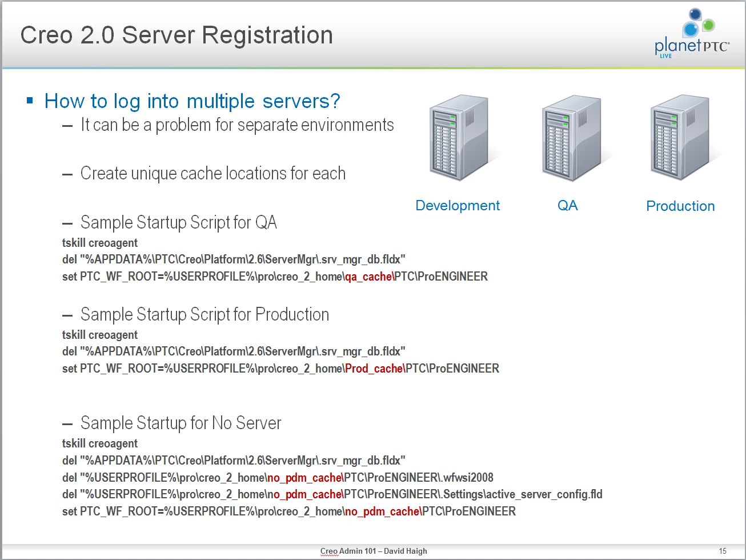746x560 pixels.
Task: Click the heading "How to log into multiple servers?"
Action: [x=192, y=101]
